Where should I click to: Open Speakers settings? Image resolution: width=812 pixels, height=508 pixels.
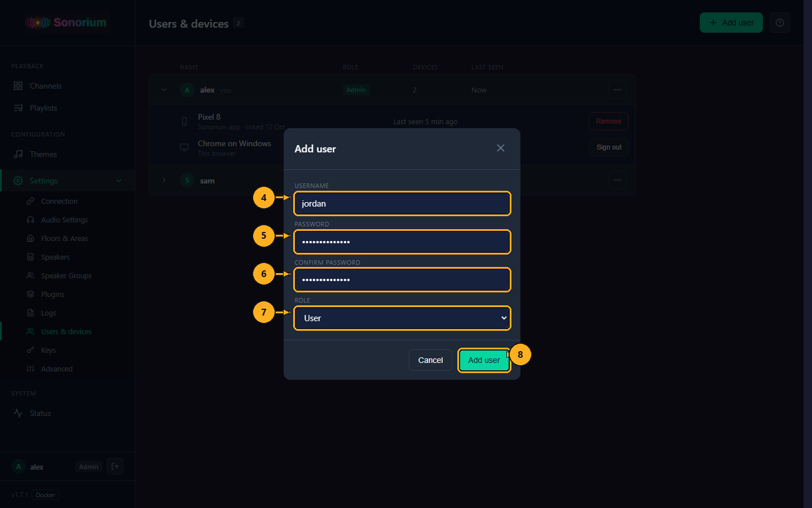coord(67,257)
